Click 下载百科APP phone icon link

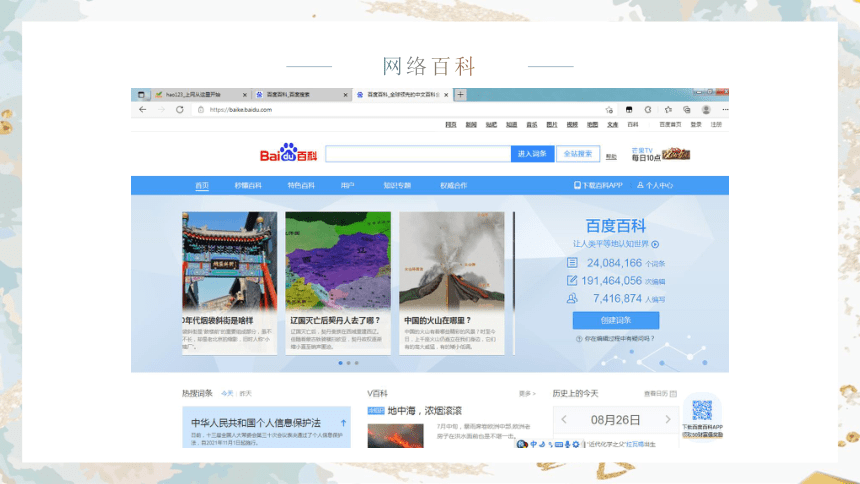598,185
